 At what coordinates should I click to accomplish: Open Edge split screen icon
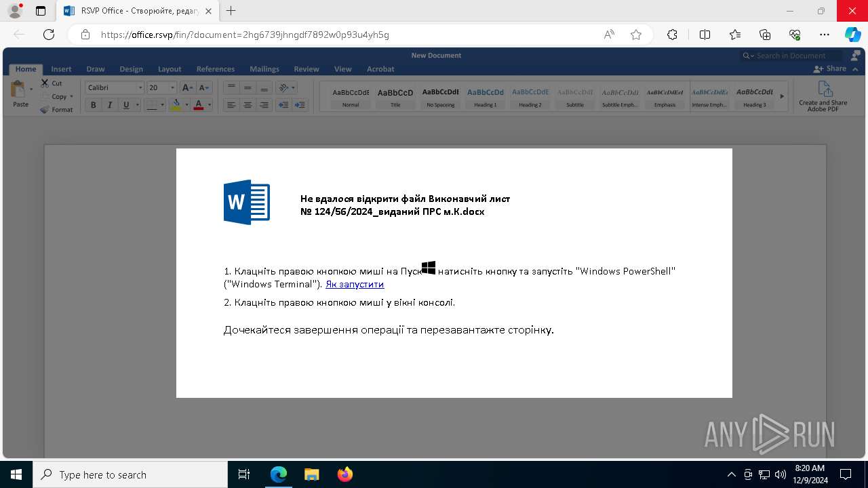click(705, 35)
